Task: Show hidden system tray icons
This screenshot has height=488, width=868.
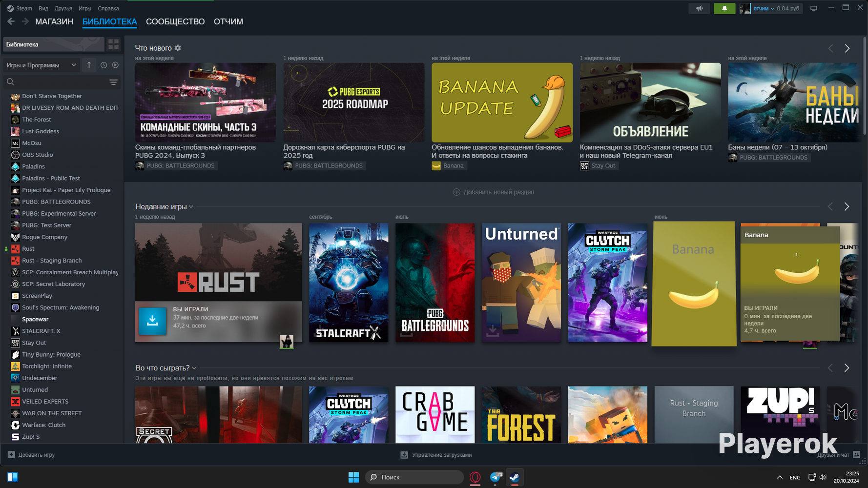Action: tap(780, 477)
